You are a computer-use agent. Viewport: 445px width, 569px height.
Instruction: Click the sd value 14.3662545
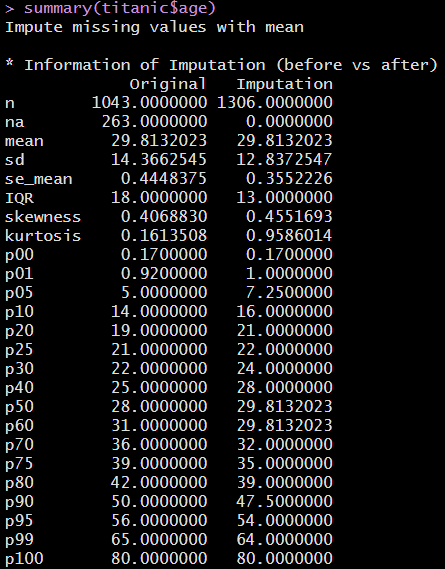(159, 159)
